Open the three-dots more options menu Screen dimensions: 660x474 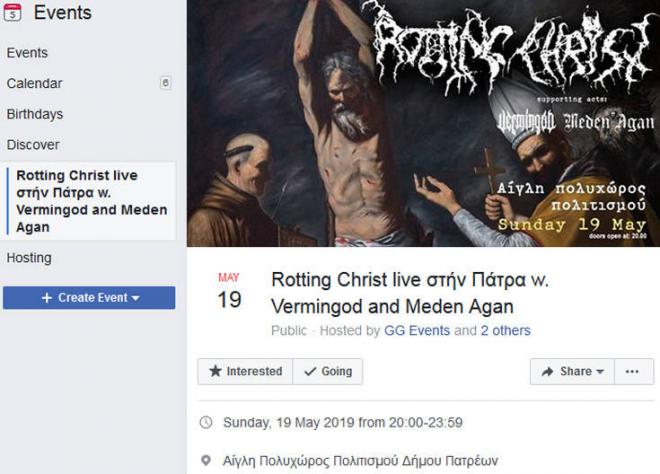633,371
